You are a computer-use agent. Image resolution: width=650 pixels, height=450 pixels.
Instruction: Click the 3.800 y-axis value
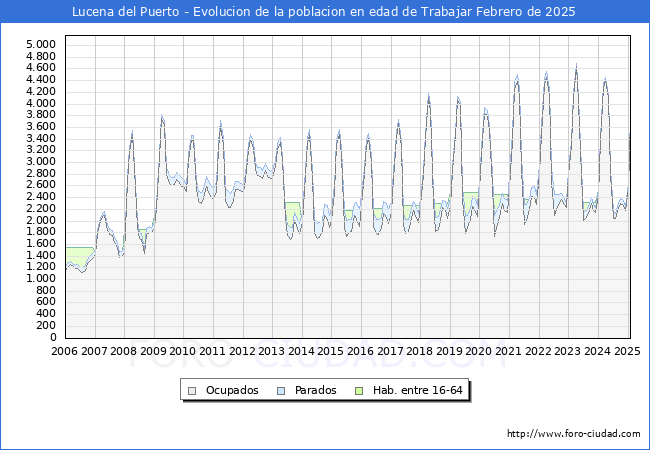41,115
